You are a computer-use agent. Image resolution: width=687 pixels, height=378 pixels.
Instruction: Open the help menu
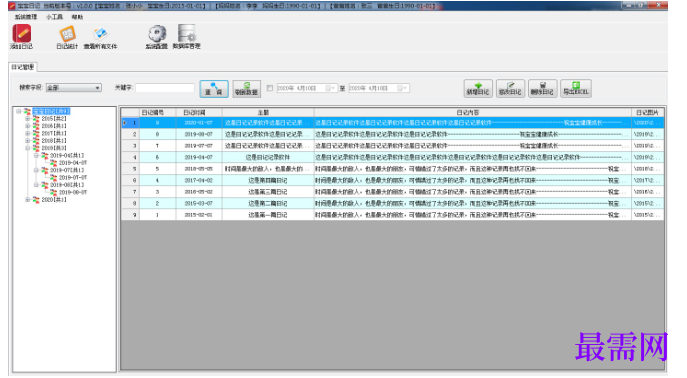(77, 17)
